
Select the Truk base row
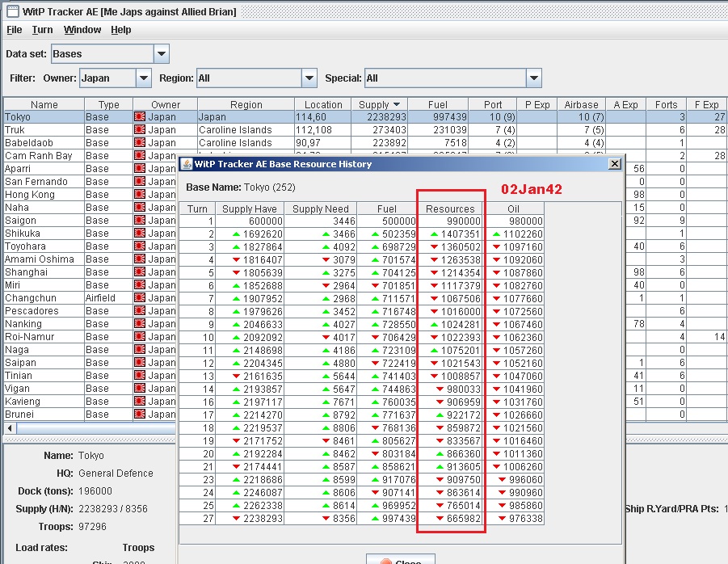point(364,129)
